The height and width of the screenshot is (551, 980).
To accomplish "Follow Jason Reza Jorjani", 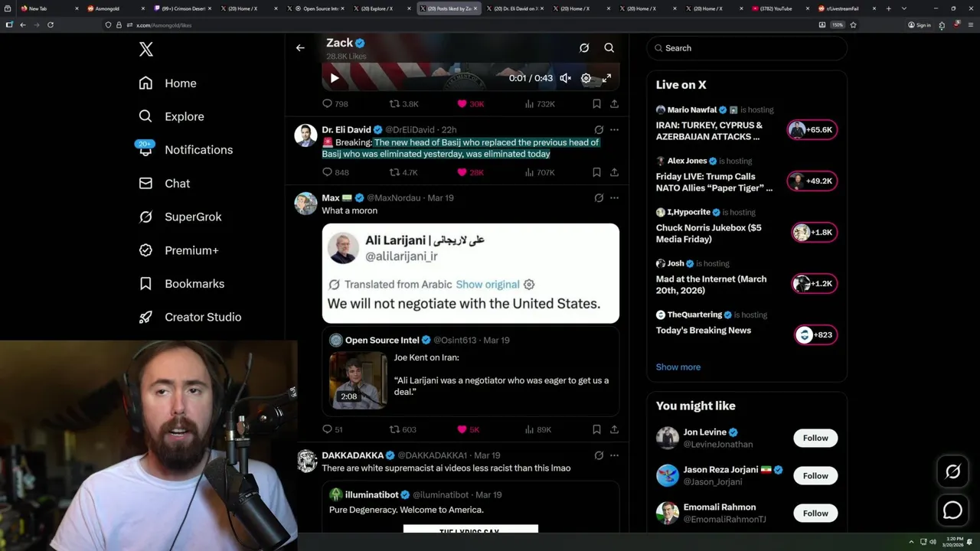I will pos(815,476).
